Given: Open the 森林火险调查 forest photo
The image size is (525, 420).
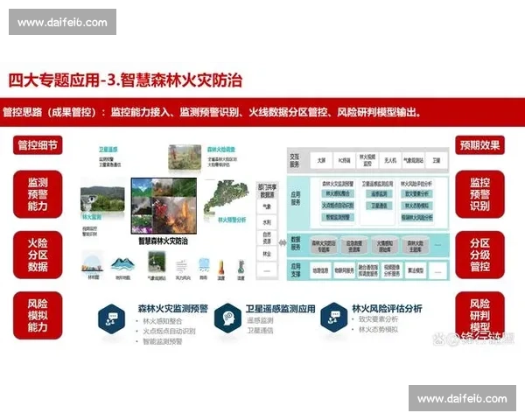Looking at the screenshot, I should [185, 157].
